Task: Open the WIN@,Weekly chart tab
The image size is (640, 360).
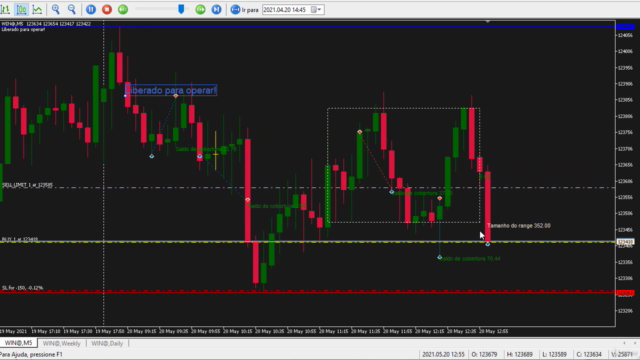Action: [62, 343]
